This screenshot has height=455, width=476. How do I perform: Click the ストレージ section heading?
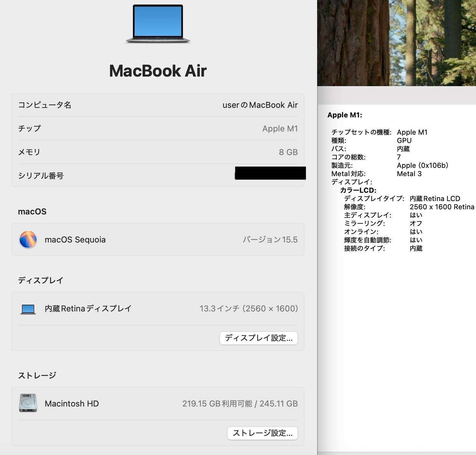pos(37,376)
